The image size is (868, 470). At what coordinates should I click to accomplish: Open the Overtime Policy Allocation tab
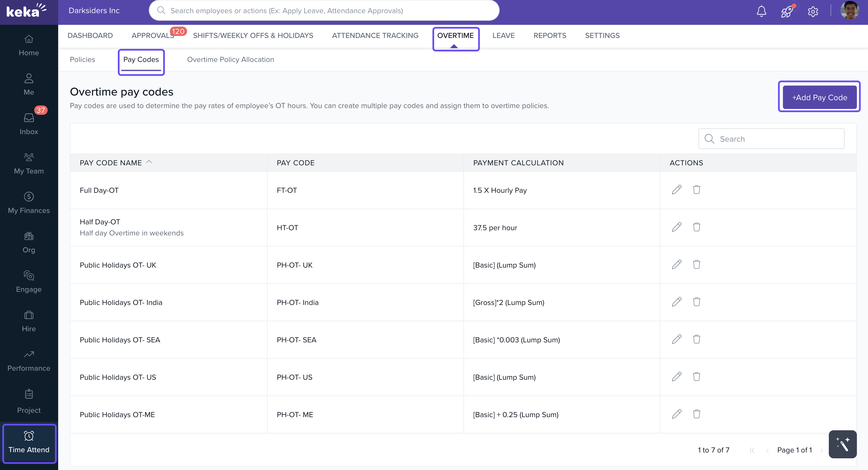(x=230, y=60)
